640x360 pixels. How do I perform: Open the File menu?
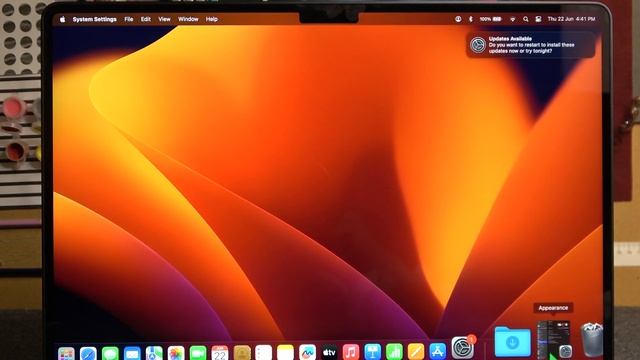click(x=129, y=19)
